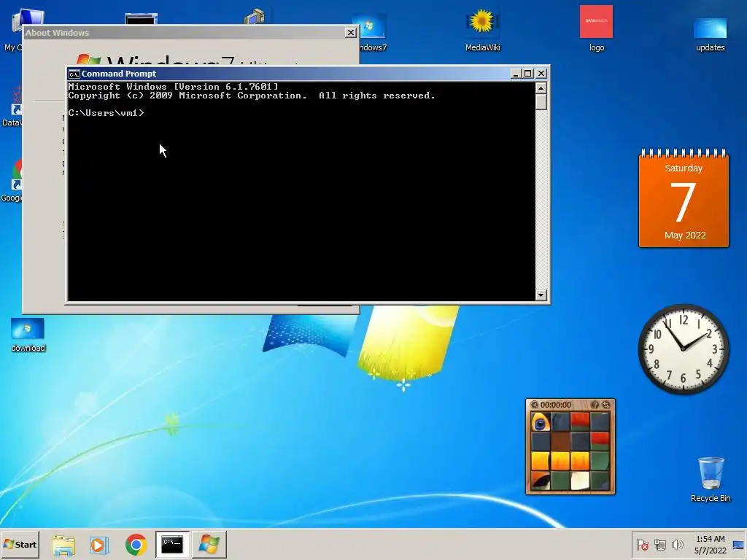Viewport: 747px width, 560px height.
Task: Open Windows Media Player from the taskbar
Action: pyautogui.click(x=99, y=544)
